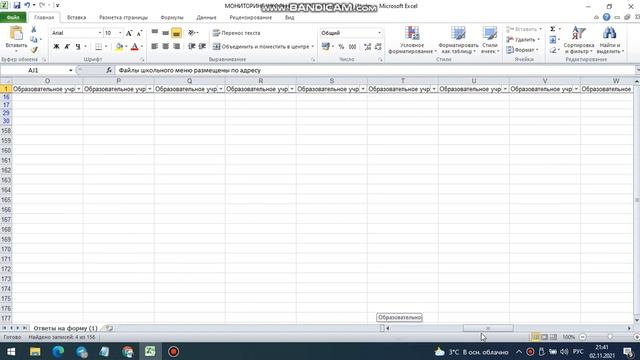
Task: Open Сортировка и фильтр menu
Action: pos(578,40)
